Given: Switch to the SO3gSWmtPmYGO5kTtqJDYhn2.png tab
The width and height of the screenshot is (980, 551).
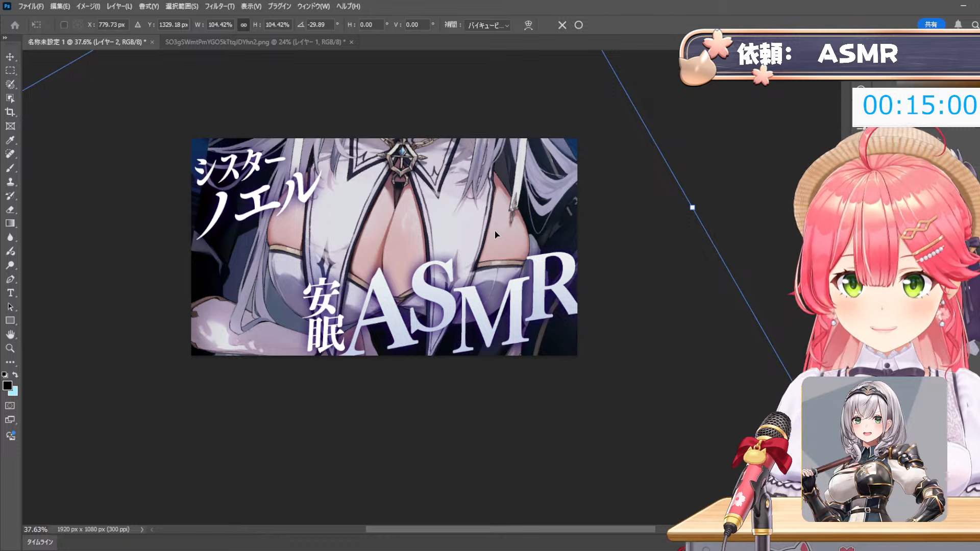Looking at the screenshot, I should (x=255, y=42).
